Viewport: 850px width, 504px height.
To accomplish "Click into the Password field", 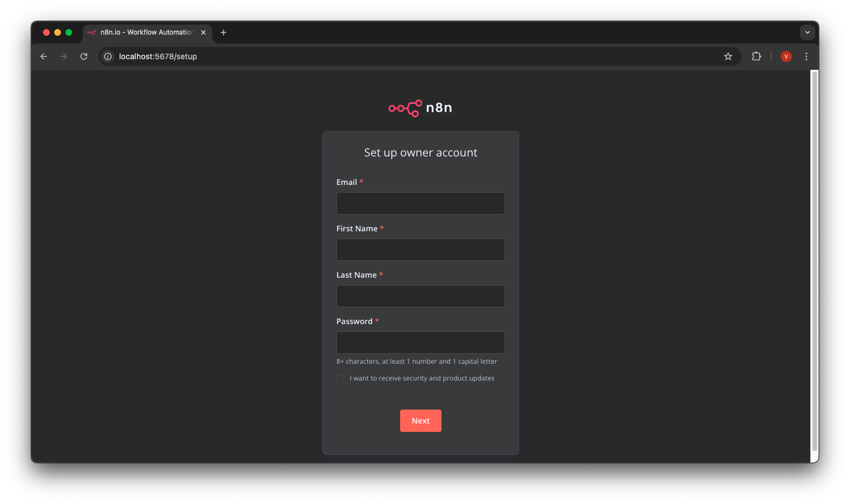I will point(421,343).
